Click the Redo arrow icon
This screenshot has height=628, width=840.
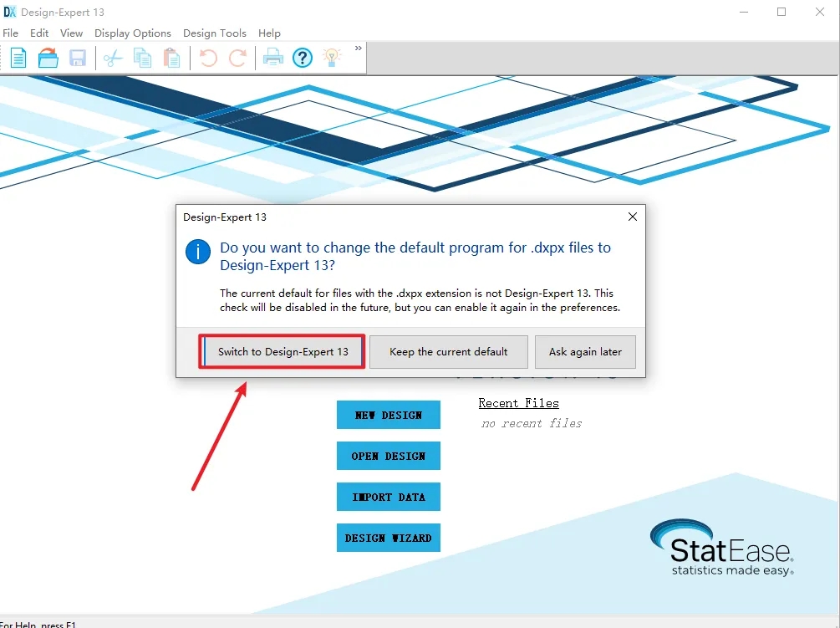(x=237, y=58)
